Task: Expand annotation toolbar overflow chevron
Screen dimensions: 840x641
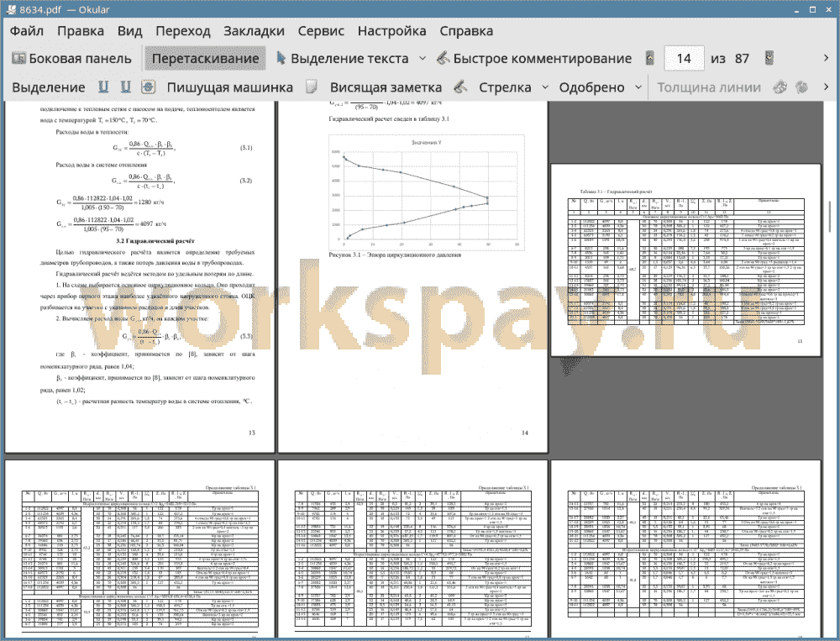Action: [x=826, y=87]
